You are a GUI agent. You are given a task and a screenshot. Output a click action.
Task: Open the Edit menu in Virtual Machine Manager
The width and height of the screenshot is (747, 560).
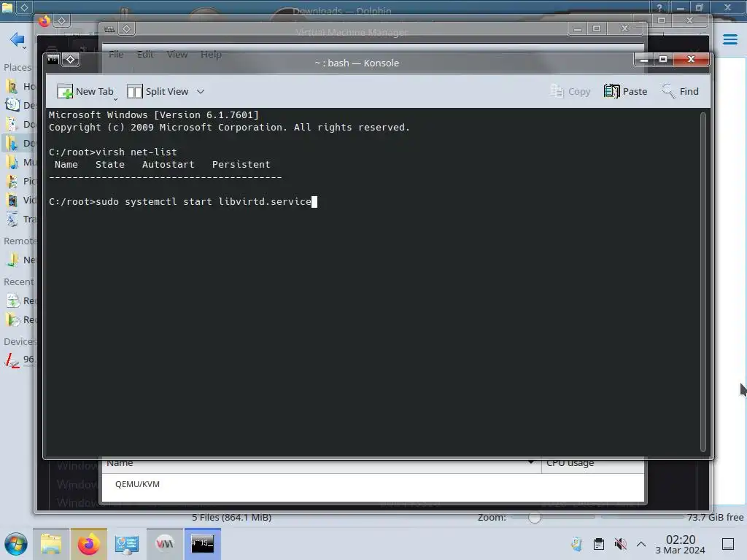[145, 54]
